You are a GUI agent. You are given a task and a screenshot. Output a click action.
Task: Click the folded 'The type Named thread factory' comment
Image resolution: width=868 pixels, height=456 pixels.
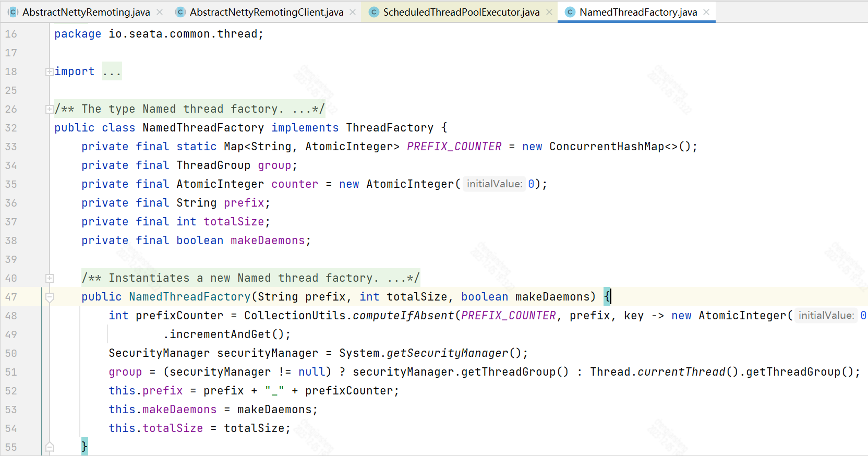(190, 109)
